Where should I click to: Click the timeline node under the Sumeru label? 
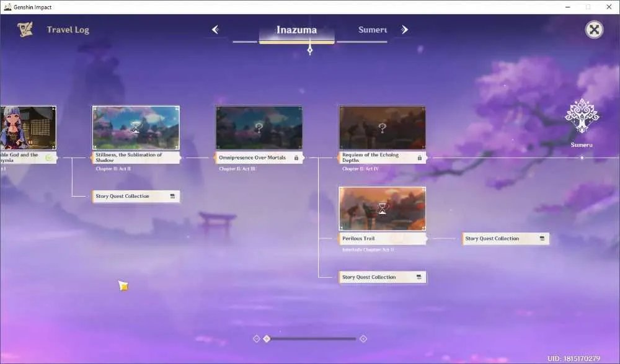coord(582,158)
